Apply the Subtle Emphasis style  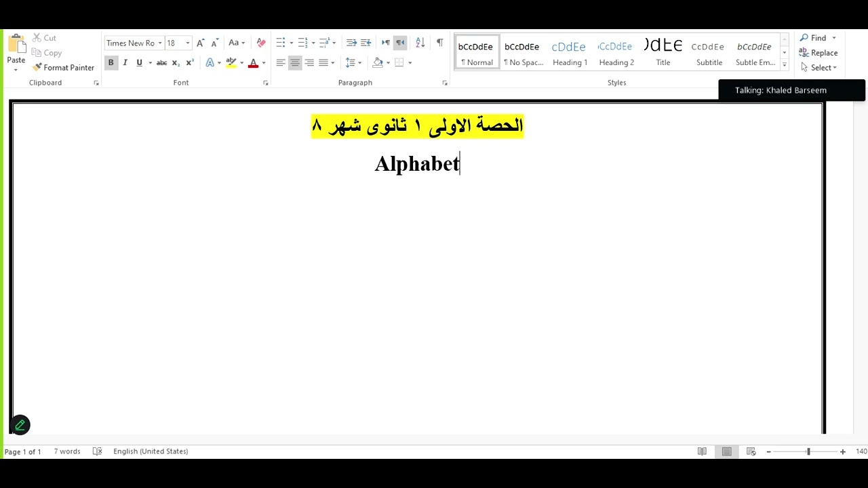[x=755, y=53]
